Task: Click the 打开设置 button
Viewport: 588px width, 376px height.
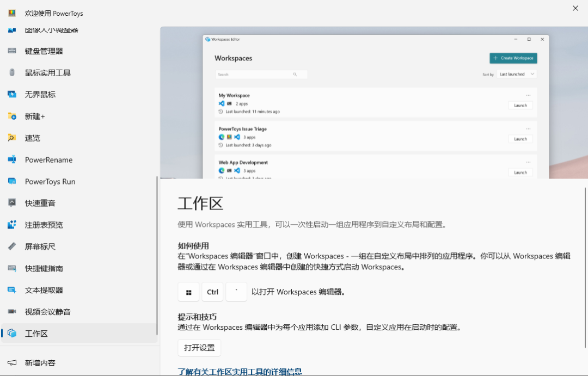Action: point(199,348)
